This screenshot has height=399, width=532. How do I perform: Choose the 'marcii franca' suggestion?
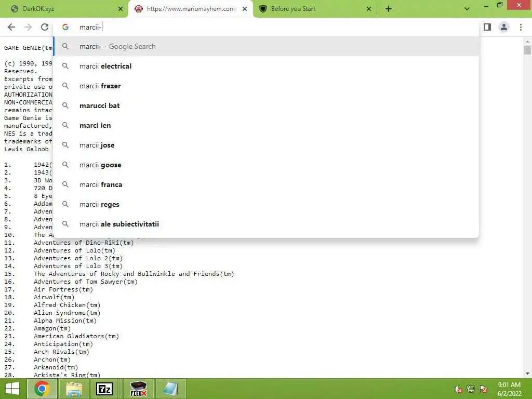coord(267,184)
